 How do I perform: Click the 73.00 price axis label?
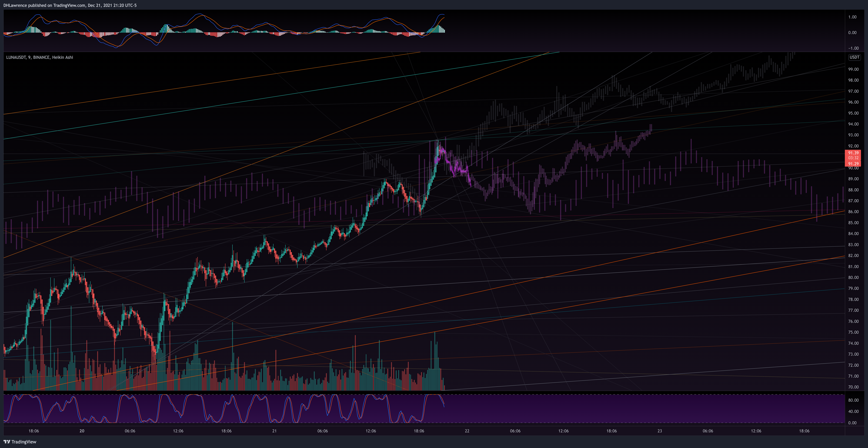[853, 354]
